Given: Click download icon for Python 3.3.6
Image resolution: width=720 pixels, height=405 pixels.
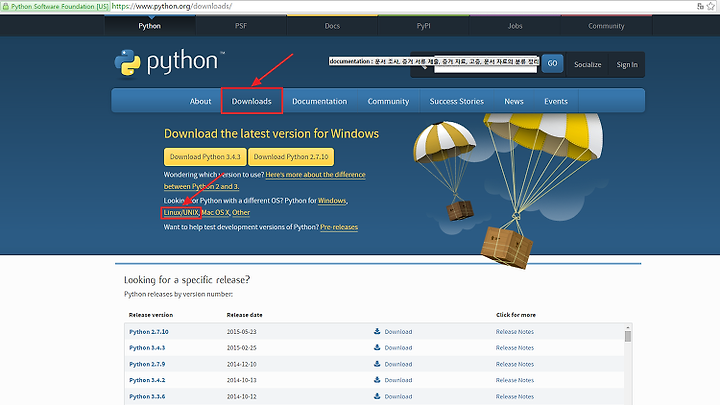Looking at the screenshot, I should tap(377, 396).
